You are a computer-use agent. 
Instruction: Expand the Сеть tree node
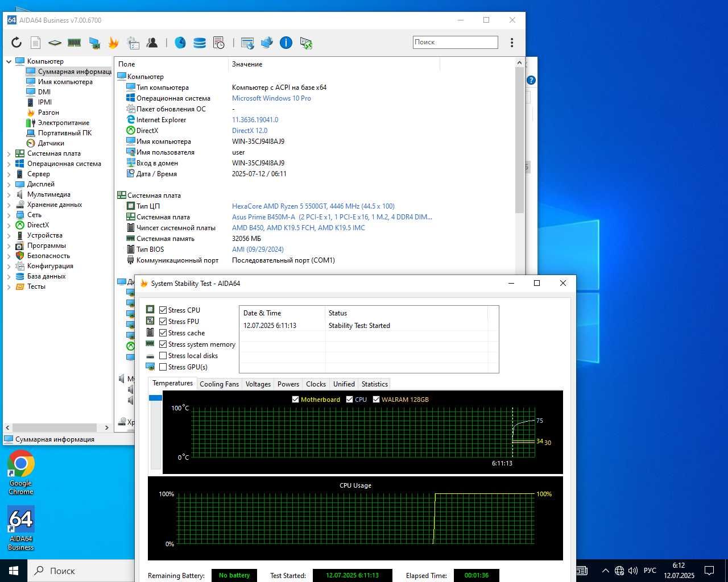9,215
